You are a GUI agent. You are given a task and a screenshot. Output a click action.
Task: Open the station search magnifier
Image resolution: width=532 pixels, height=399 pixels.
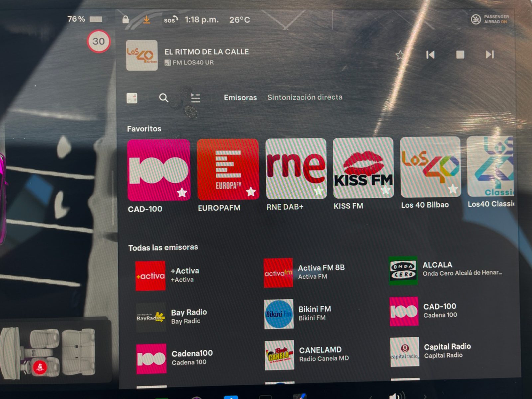(164, 98)
